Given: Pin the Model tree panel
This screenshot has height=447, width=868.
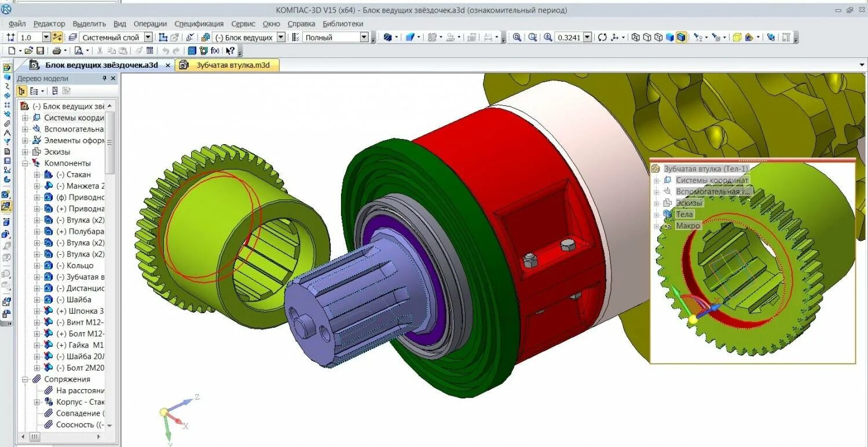Looking at the screenshot, I should [105, 78].
